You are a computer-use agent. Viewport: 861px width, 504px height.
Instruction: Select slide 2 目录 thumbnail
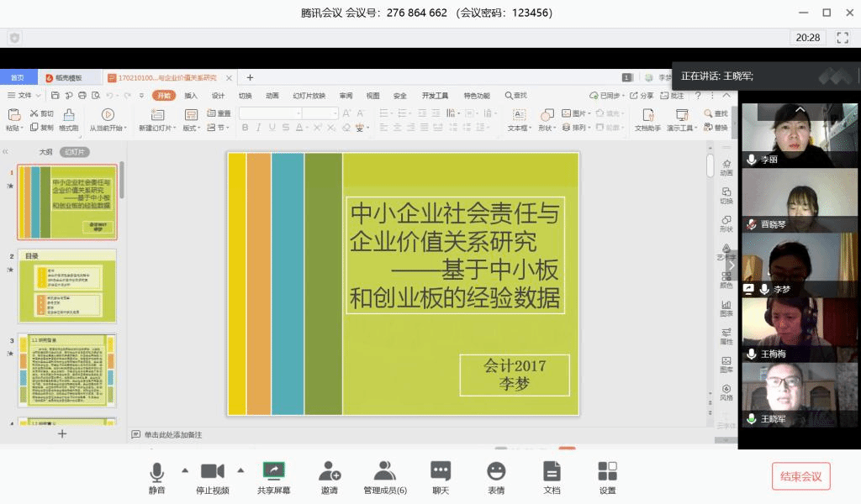[67, 286]
